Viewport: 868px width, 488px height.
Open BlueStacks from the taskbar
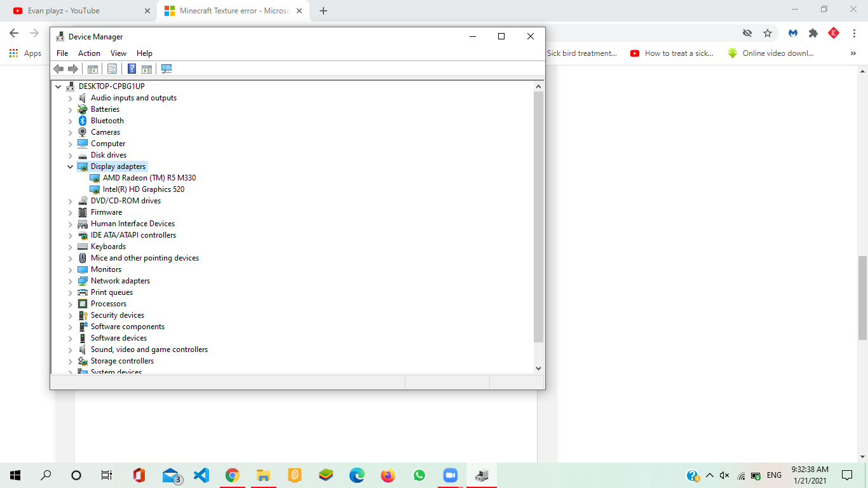tap(326, 475)
